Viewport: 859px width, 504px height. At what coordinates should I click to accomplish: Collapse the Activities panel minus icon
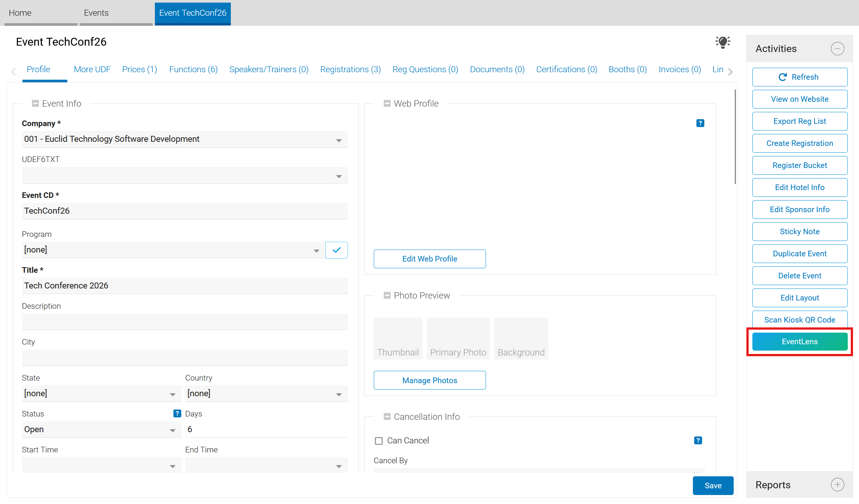point(838,49)
